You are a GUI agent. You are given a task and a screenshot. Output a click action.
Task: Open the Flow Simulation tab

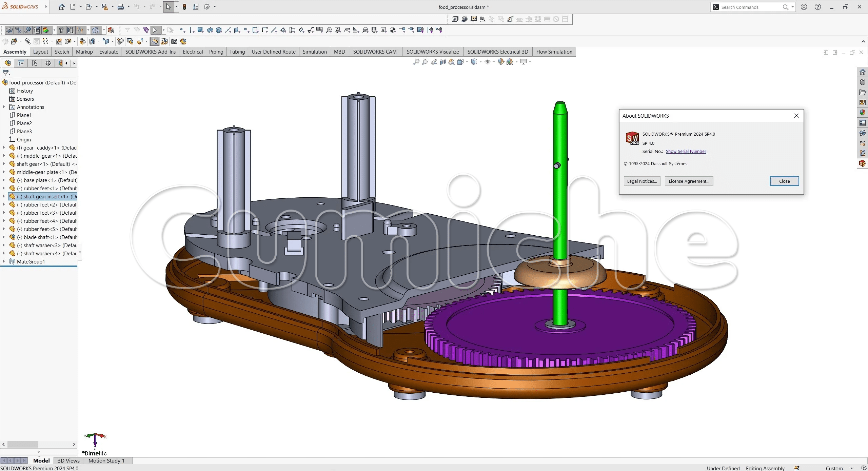[554, 52]
